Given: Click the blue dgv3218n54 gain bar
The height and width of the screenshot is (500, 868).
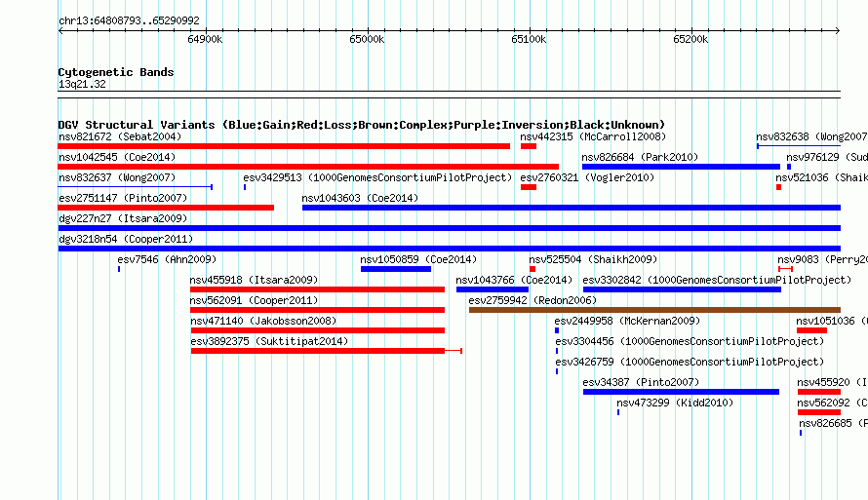Looking at the screenshot, I should coord(450,249).
